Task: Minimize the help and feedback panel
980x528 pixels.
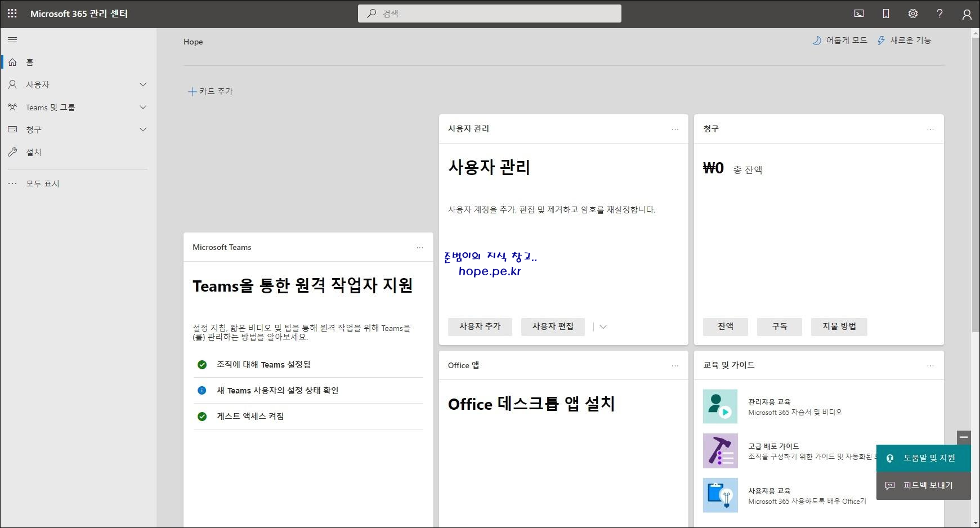Action: click(x=964, y=437)
